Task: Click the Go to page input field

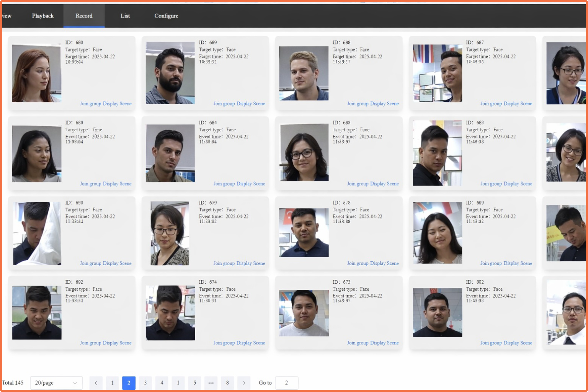Action: [x=287, y=383]
